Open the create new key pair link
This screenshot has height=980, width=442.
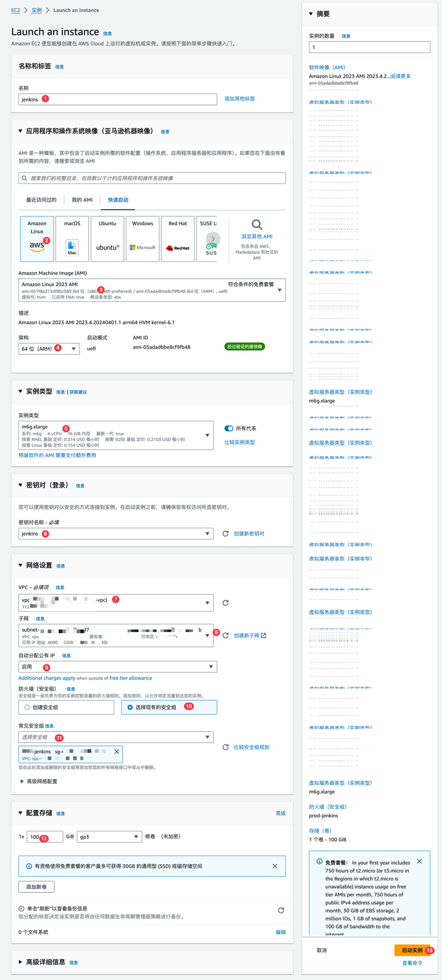click(249, 534)
